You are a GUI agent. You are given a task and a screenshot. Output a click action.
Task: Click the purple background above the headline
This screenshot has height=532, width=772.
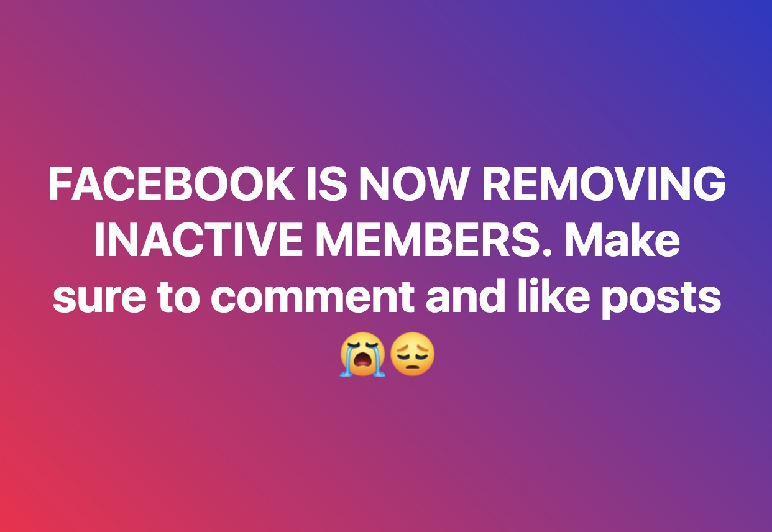pos(386,81)
